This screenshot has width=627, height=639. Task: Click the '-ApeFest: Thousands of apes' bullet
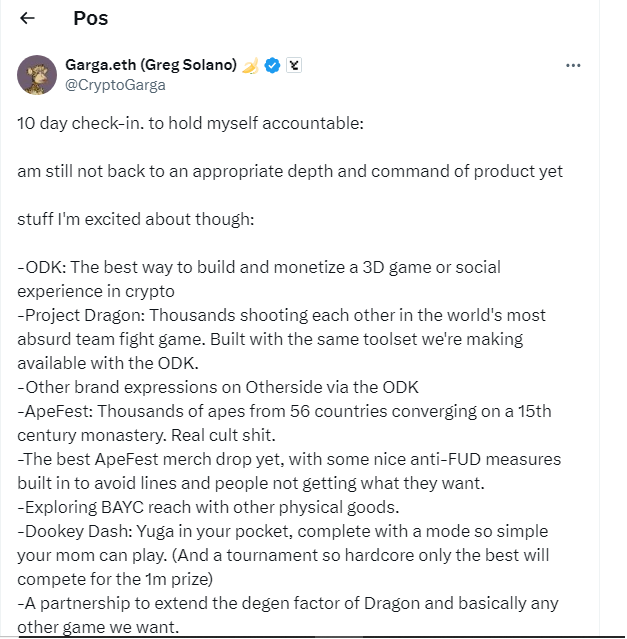(x=284, y=411)
